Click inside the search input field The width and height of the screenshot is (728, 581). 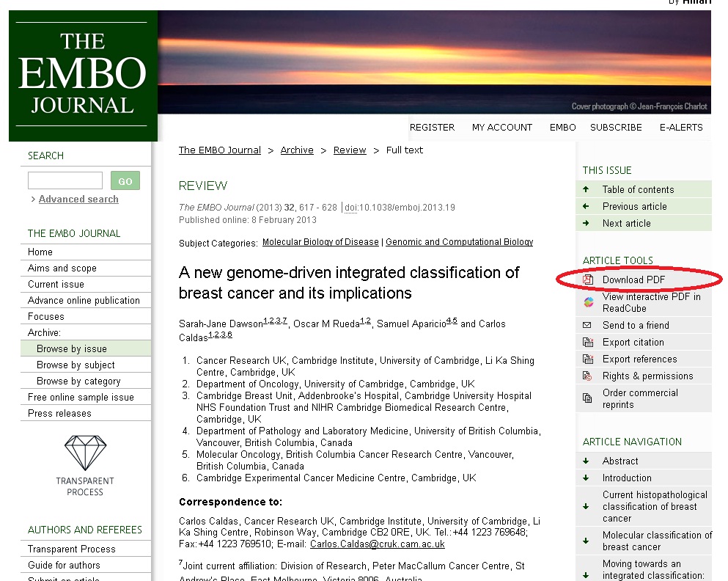[x=65, y=180]
